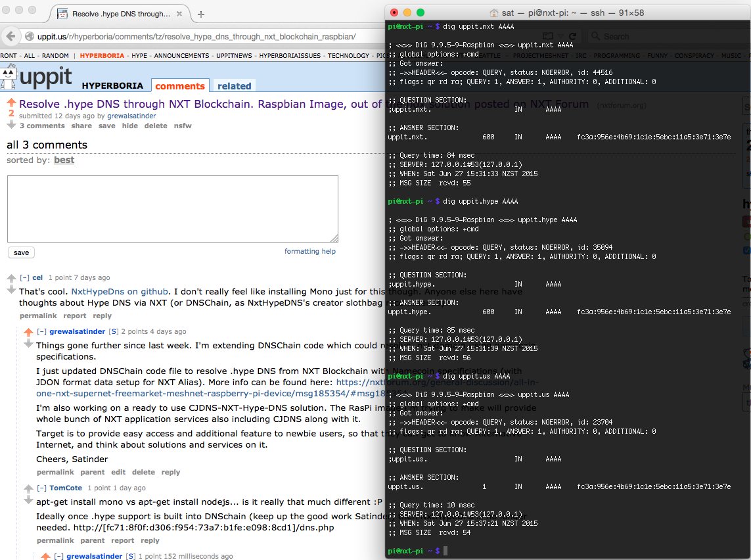
Task: Upvote TomCote's comment
Action: click(x=28, y=488)
